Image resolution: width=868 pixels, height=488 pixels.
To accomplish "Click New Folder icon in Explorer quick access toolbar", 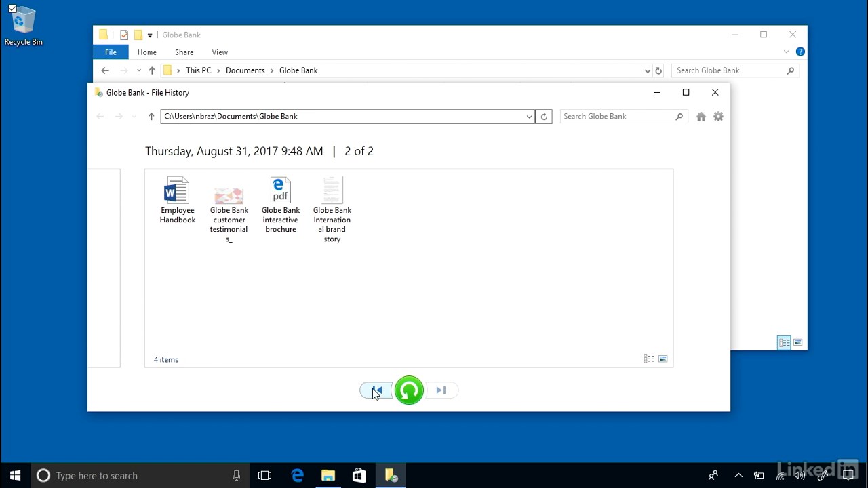I will point(138,35).
